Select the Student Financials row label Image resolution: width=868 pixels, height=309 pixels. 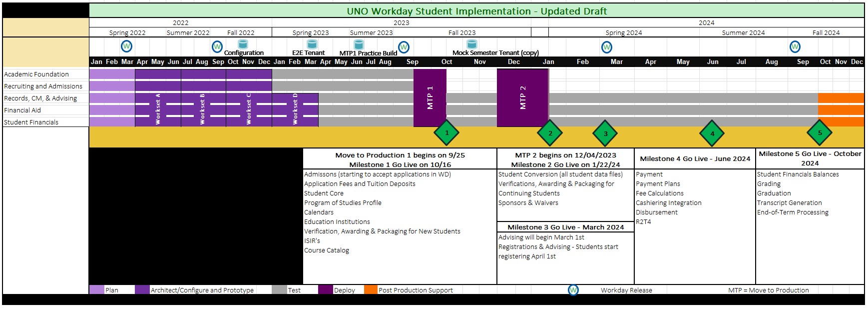pyautogui.click(x=31, y=122)
